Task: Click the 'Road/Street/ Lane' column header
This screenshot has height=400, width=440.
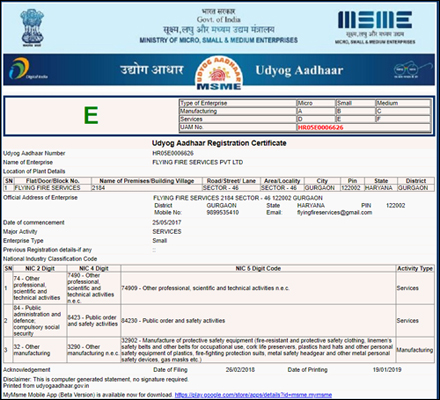Action: pyautogui.click(x=231, y=181)
